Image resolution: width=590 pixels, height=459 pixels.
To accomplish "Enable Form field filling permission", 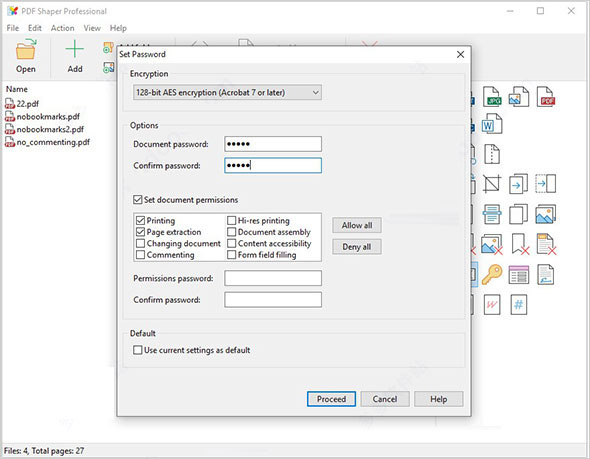I will coord(231,255).
